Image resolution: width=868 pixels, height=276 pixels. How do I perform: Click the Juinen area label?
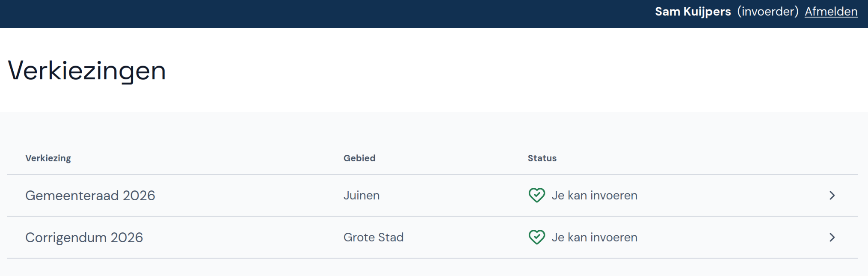tap(361, 195)
